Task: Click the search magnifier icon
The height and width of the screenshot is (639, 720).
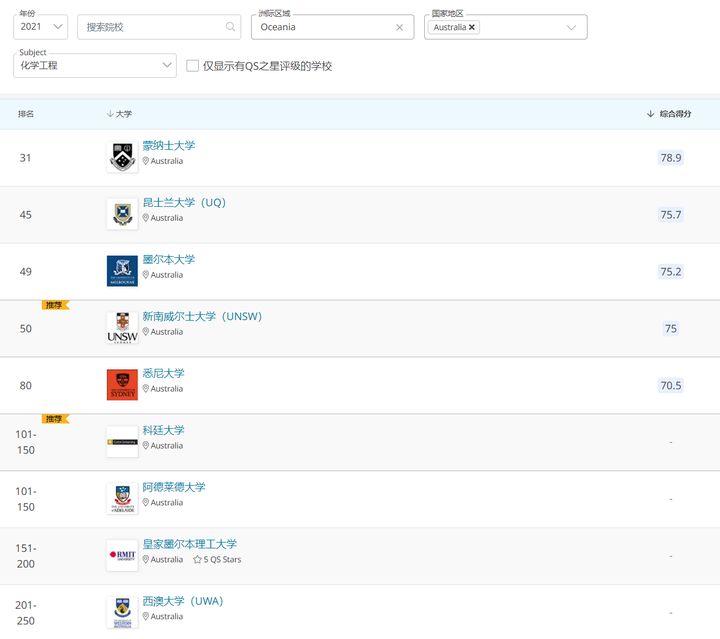Action: pyautogui.click(x=231, y=27)
